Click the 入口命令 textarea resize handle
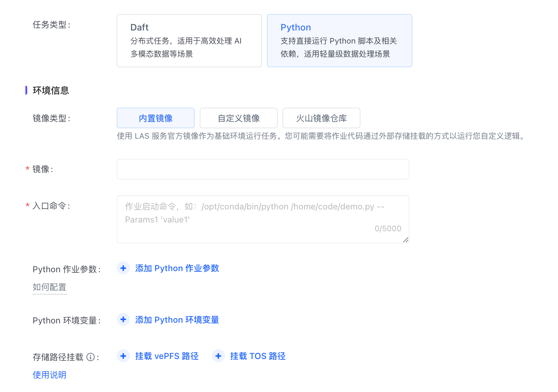The width and height of the screenshot is (558, 392). coord(406,240)
